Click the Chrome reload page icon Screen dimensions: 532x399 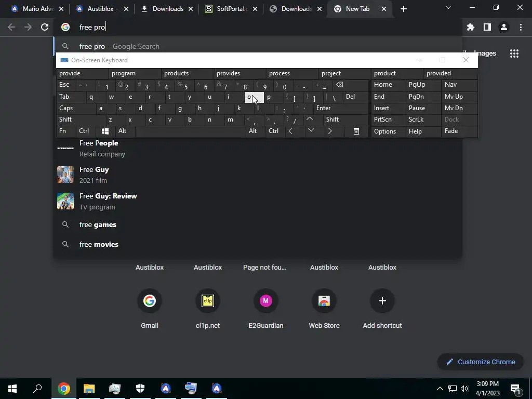coord(45,27)
